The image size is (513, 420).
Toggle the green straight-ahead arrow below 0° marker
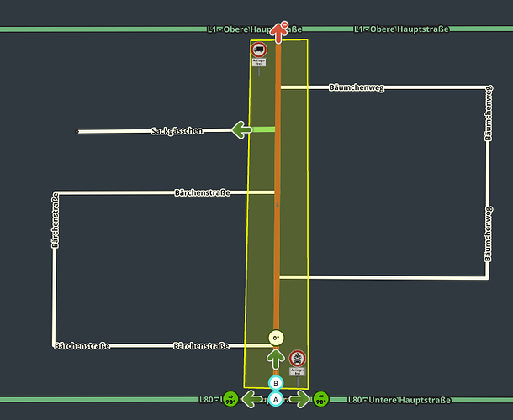click(x=276, y=359)
